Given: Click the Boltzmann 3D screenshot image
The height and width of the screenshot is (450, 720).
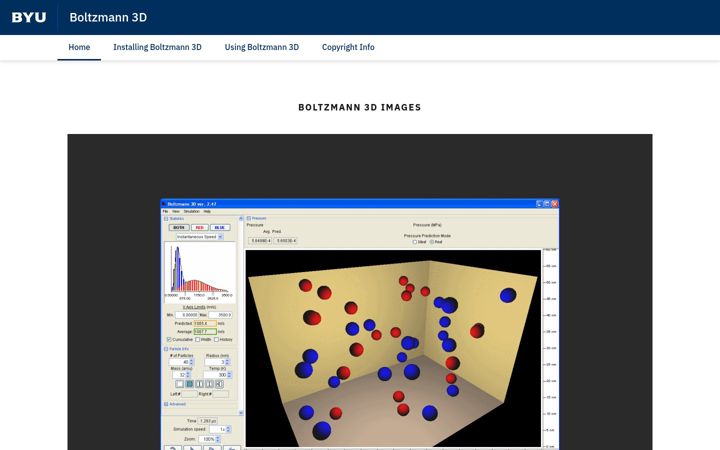Looking at the screenshot, I should point(360,324).
